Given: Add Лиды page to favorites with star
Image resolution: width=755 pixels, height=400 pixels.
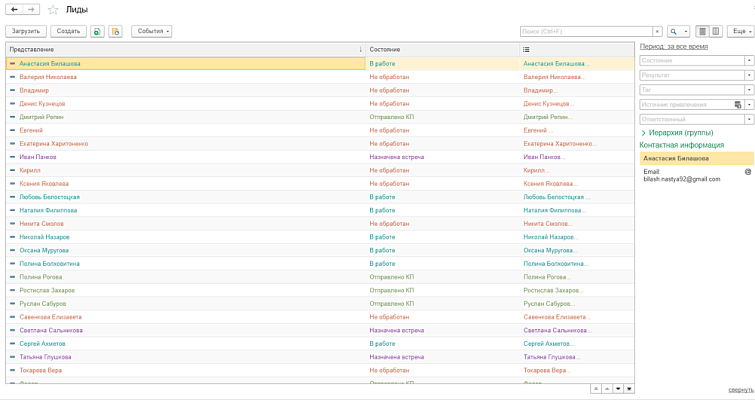Looking at the screenshot, I should 53,10.
